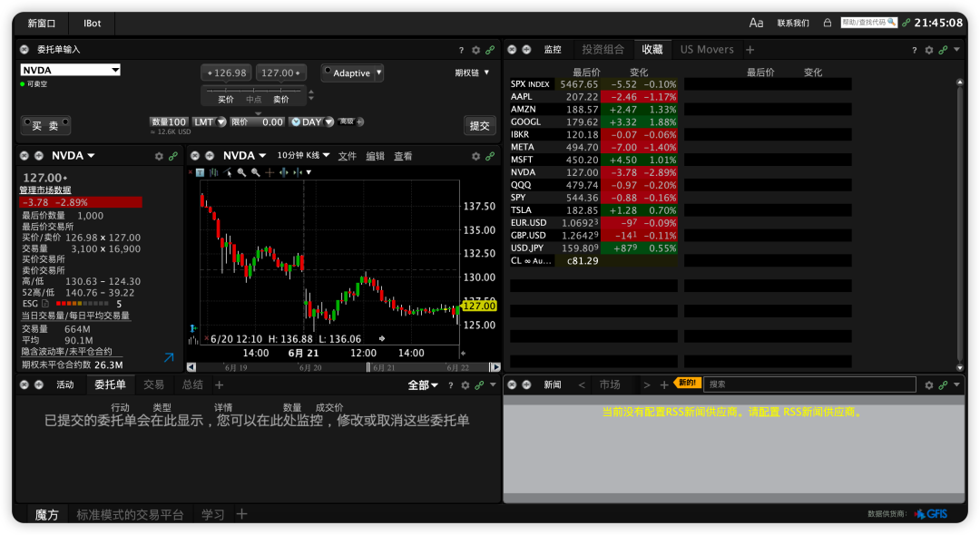Open the 10分钟 K线 interval dropdown

pyautogui.click(x=303, y=155)
